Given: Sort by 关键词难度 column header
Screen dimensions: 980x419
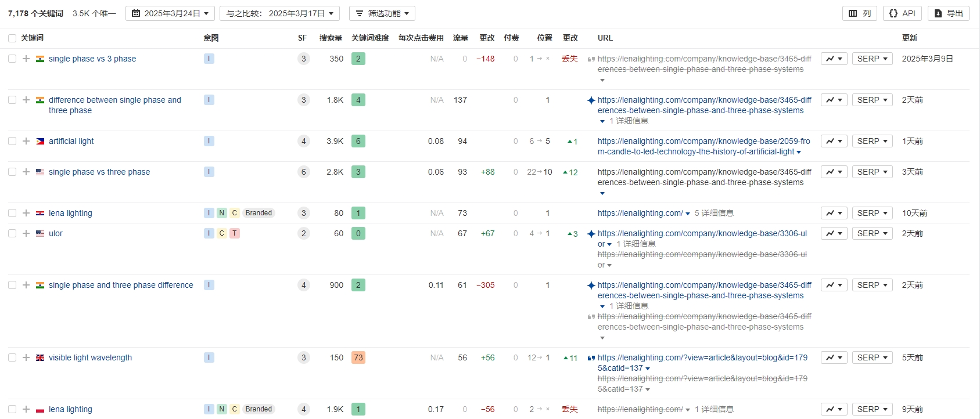Looking at the screenshot, I should (370, 38).
